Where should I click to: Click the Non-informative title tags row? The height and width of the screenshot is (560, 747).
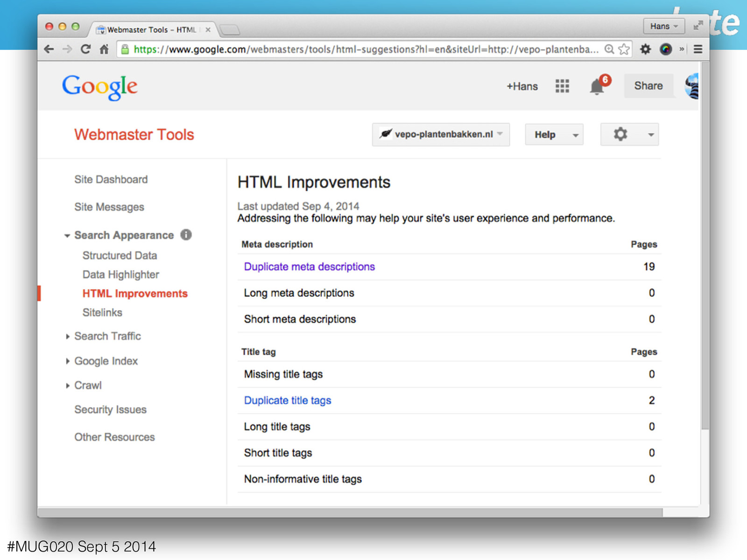click(449, 479)
